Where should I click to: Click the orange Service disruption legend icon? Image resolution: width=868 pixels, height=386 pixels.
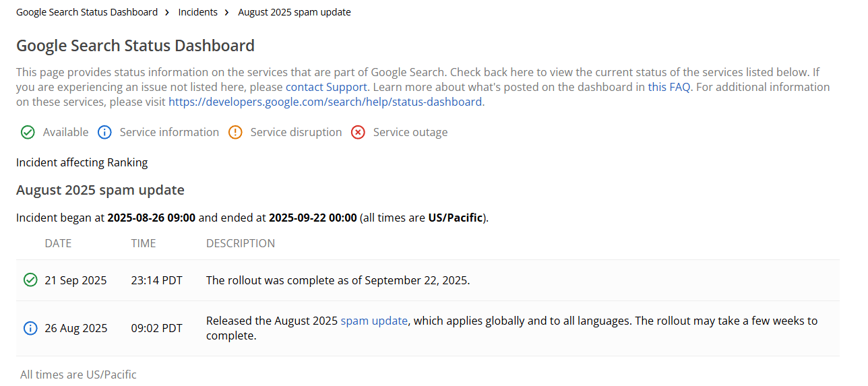pos(235,133)
